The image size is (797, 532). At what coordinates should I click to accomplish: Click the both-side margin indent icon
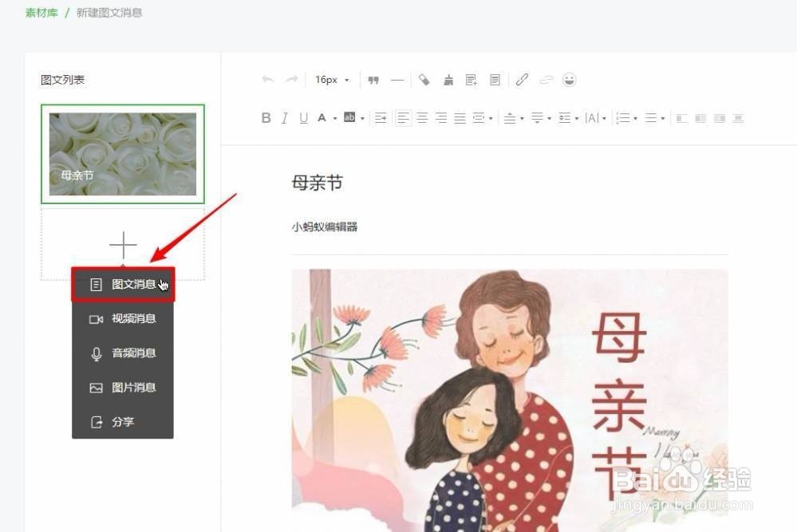(479, 118)
